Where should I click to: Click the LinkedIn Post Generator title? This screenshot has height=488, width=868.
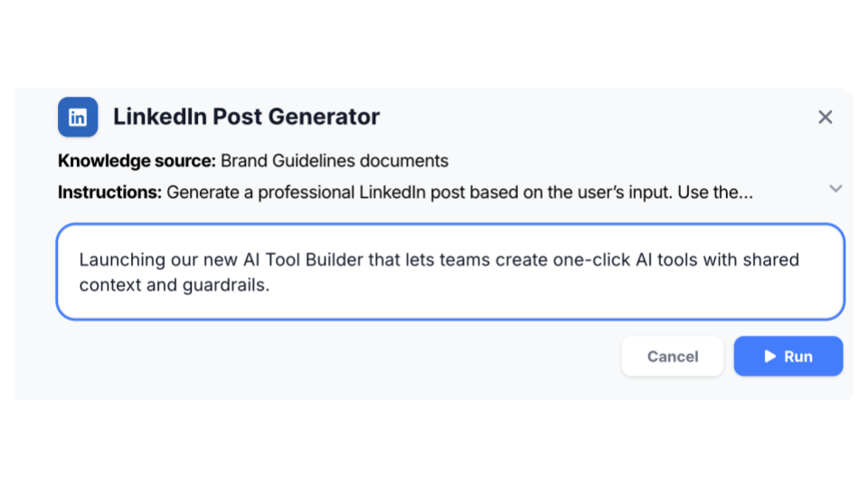(x=246, y=117)
